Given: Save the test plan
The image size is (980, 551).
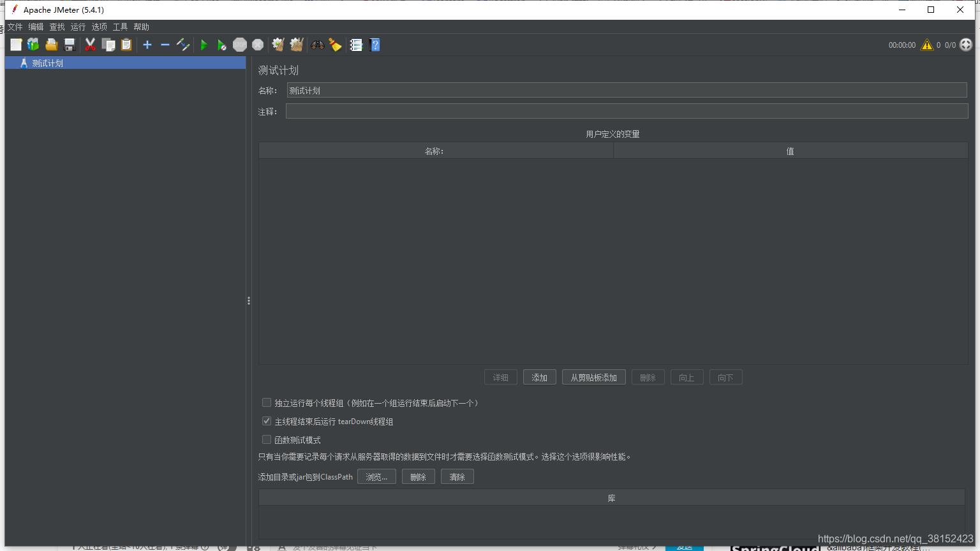Looking at the screenshot, I should [x=70, y=45].
